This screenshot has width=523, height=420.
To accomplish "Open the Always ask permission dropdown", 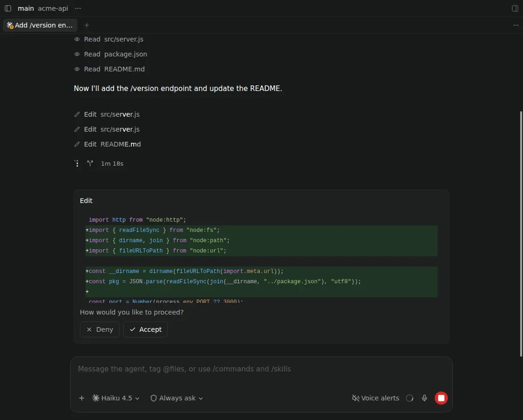I will click(177, 398).
